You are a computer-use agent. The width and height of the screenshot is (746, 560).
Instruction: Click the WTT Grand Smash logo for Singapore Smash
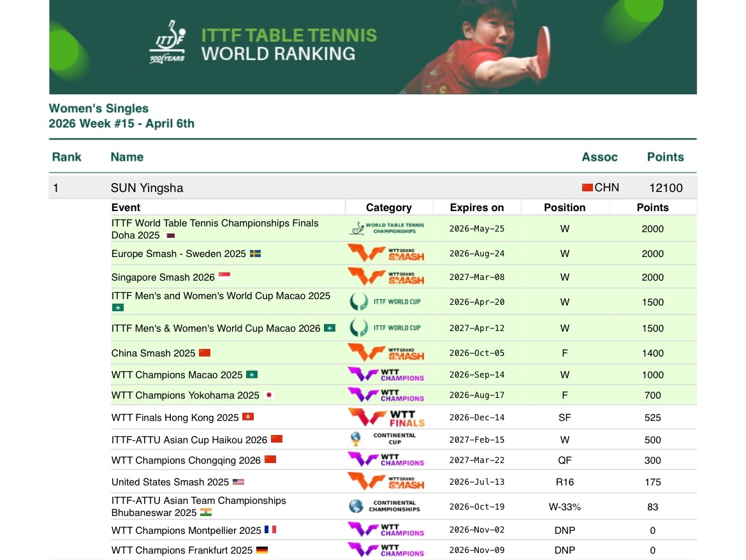(386, 277)
